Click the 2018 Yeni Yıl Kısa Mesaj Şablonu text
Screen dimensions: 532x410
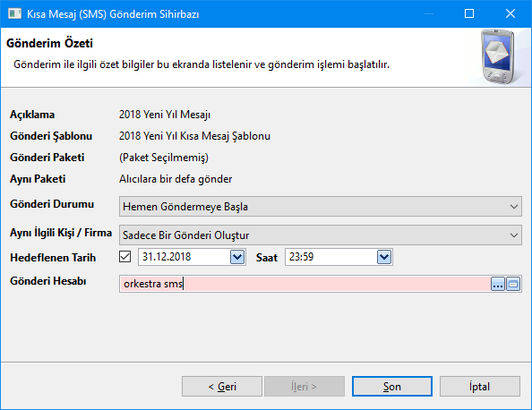click(194, 136)
